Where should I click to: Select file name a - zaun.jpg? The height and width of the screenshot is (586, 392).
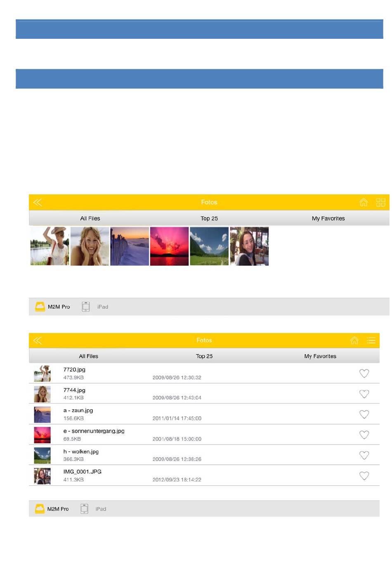[78, 411]
